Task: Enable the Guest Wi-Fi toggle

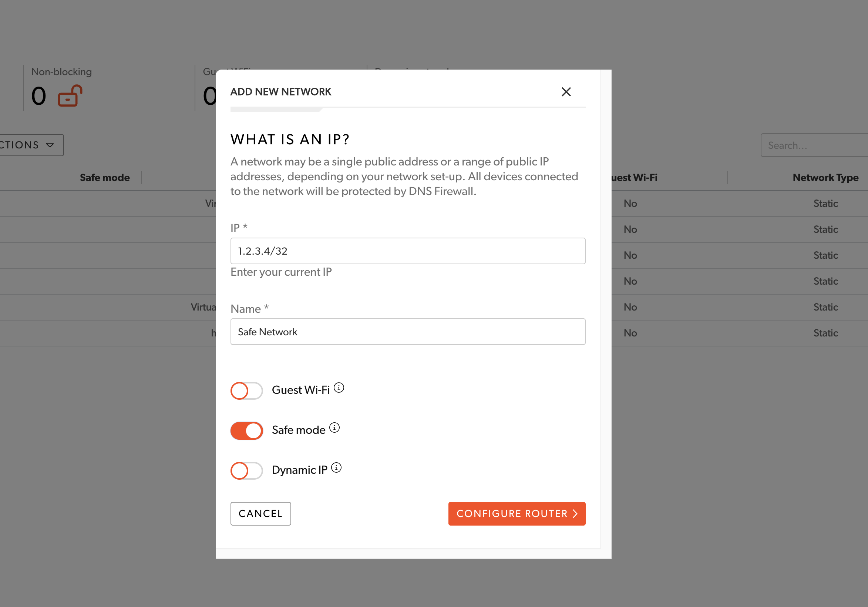Action: [x=246, y=391]
